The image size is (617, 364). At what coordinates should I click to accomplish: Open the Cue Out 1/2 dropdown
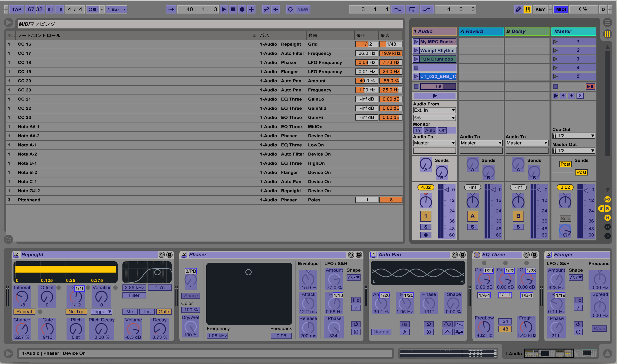click(x=574, y=136)
